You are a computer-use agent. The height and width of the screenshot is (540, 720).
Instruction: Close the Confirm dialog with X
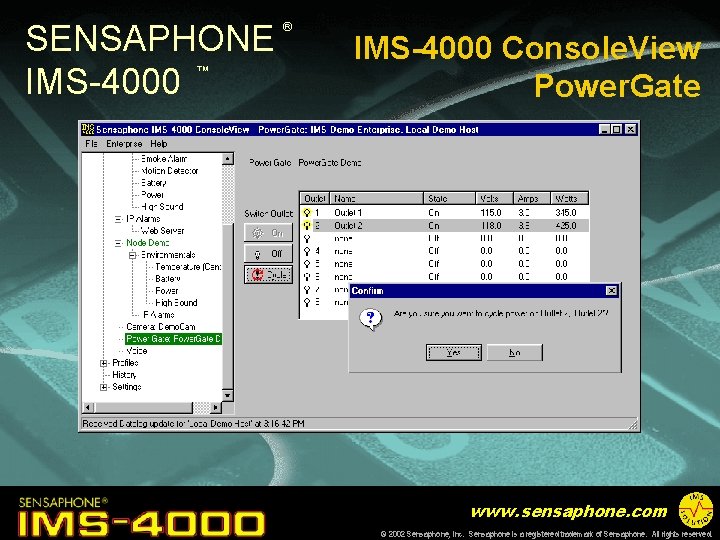[x=611, y=291]
